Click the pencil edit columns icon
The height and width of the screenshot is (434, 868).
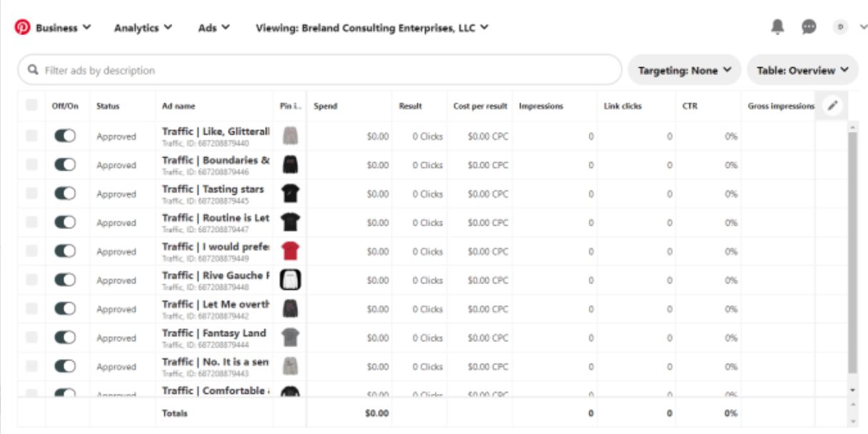[832, 106]
